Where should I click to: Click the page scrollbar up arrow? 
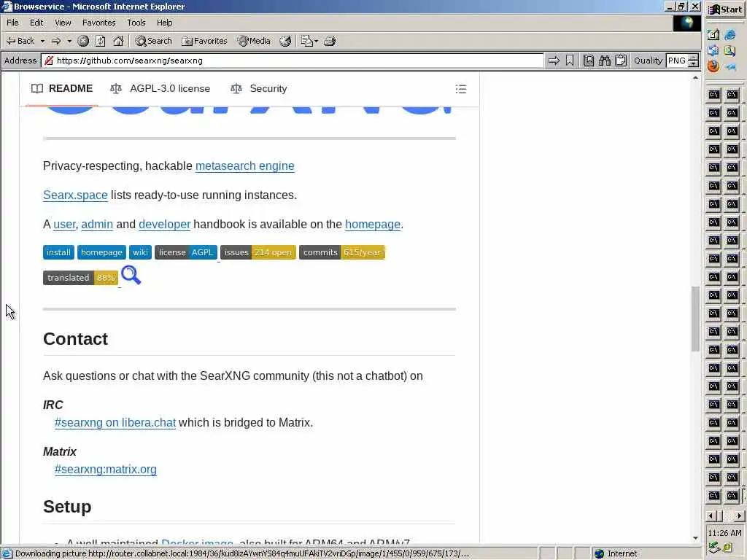pos(695,77)
